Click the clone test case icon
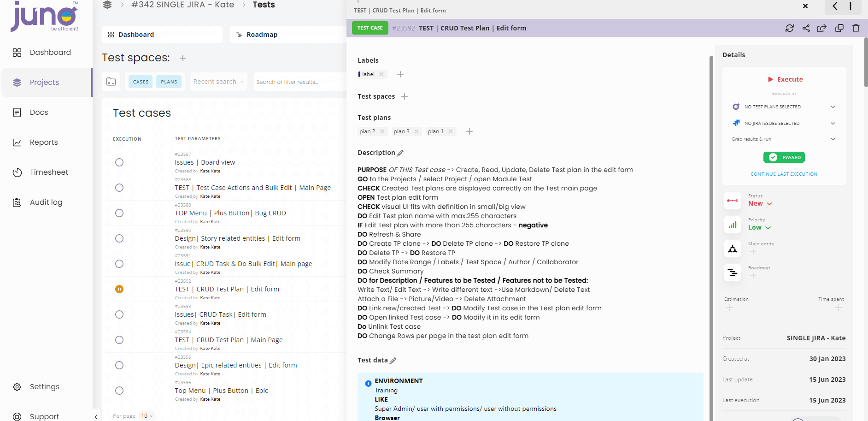 tap(839, 28)
